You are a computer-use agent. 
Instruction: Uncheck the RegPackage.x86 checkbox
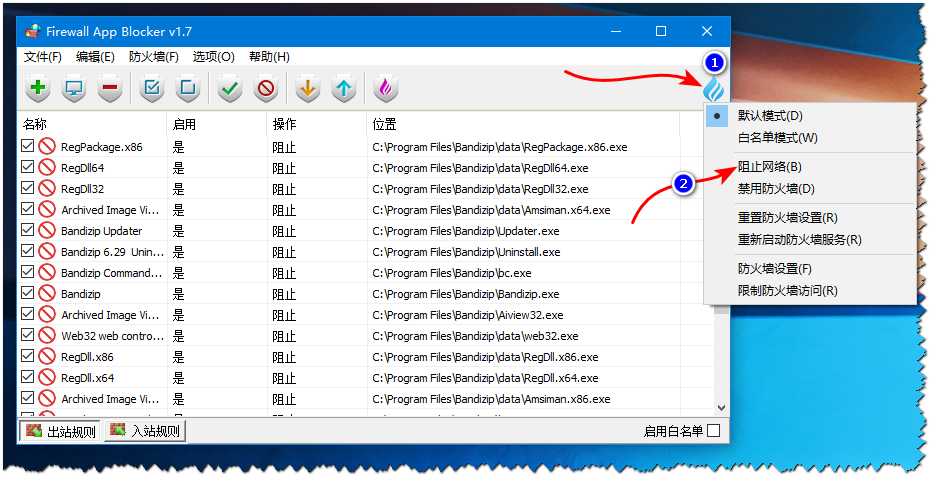point(27,146)
